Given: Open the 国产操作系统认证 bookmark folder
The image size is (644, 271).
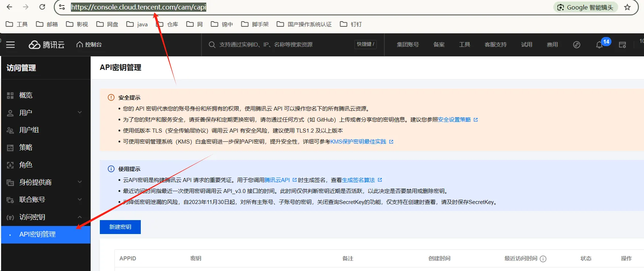Looking at the screenshot, I should [304, 24].
